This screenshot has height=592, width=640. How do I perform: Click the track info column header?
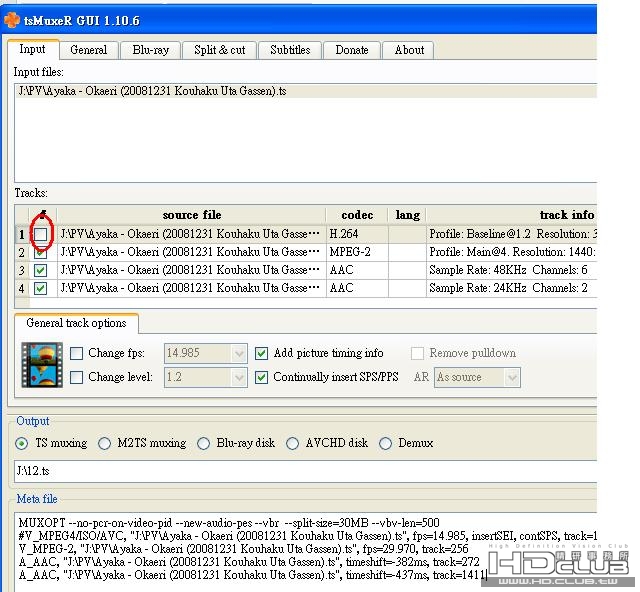512,215
